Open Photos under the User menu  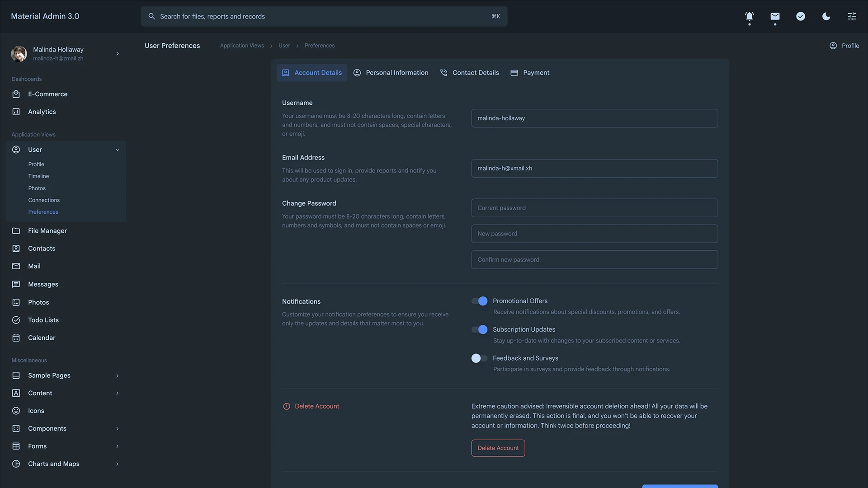[x=37, y=188]
